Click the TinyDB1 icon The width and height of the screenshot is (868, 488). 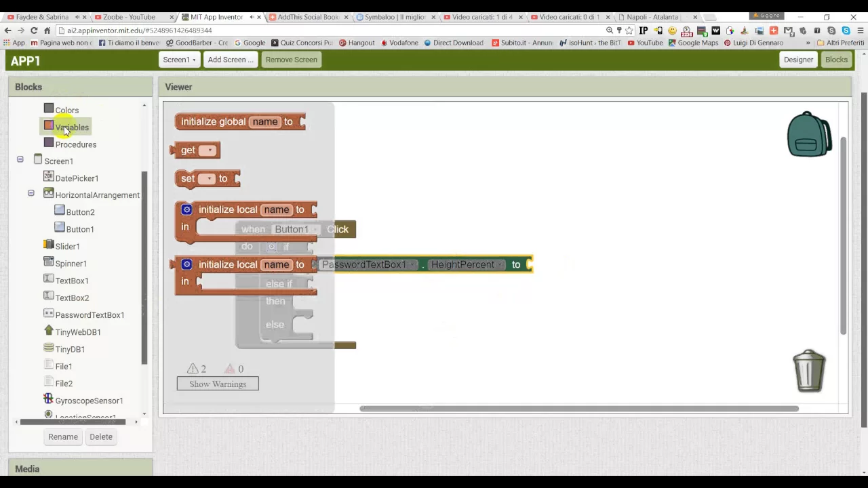click(x=49, y=347)
